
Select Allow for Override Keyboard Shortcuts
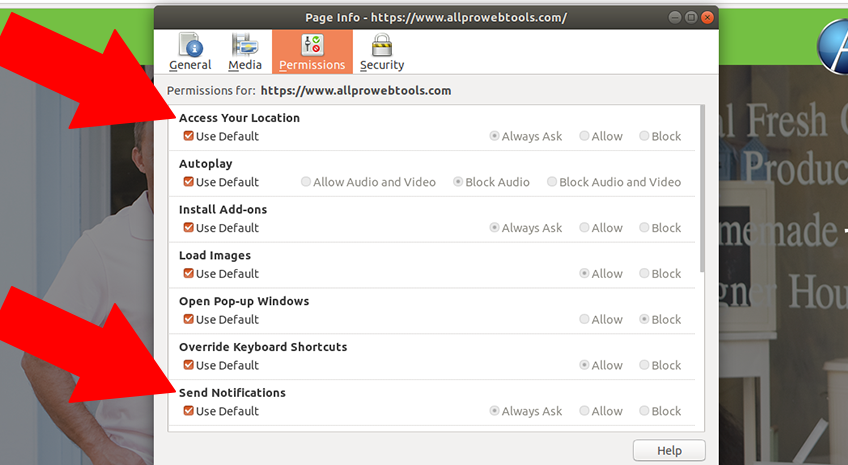click(584, 365)
